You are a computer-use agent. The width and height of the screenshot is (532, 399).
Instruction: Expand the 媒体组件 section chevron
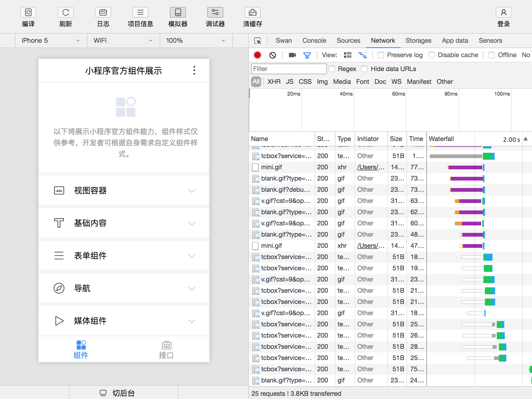[x=192, y=321]
